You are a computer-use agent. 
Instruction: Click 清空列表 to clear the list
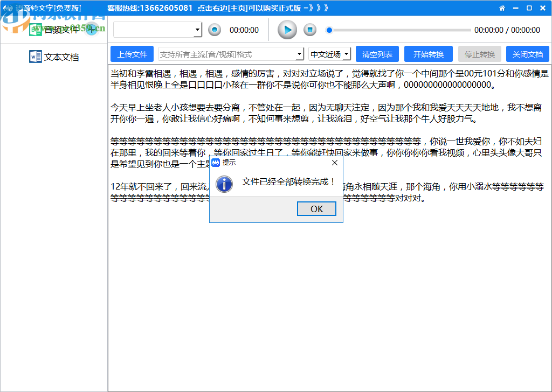tap(377, 54)
